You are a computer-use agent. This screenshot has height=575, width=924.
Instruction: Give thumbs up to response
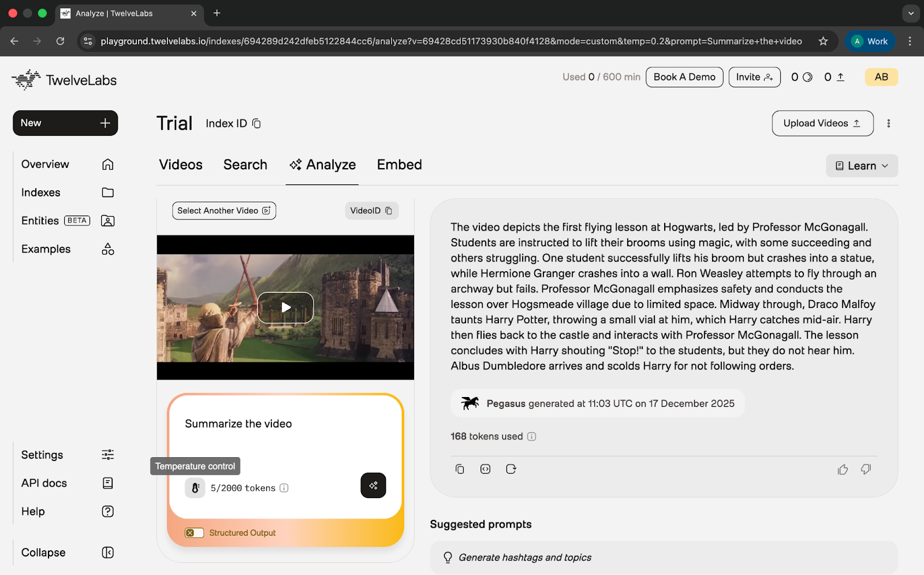[843, 469]
